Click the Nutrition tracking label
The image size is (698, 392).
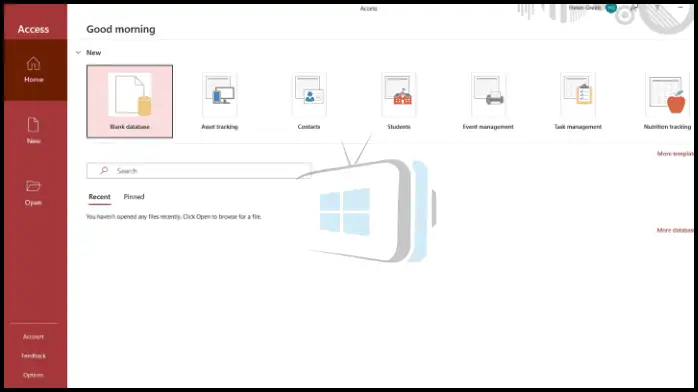(667, 127)
